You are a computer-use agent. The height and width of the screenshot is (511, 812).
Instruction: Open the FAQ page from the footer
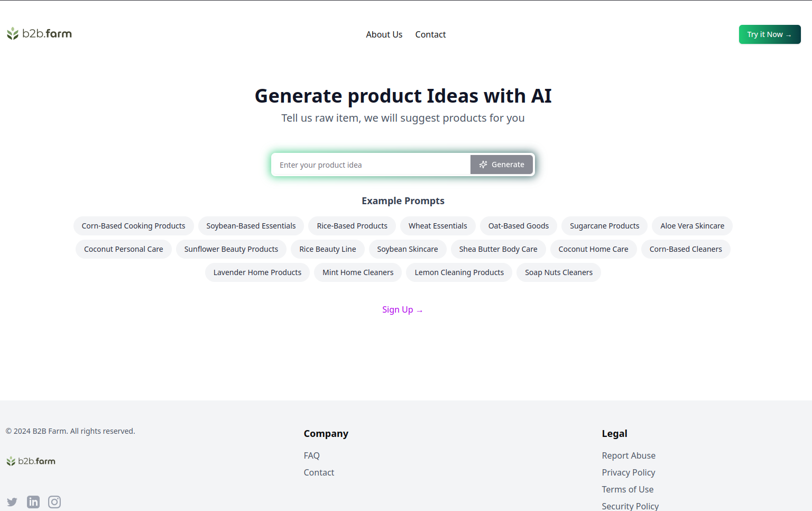(312, 455)
